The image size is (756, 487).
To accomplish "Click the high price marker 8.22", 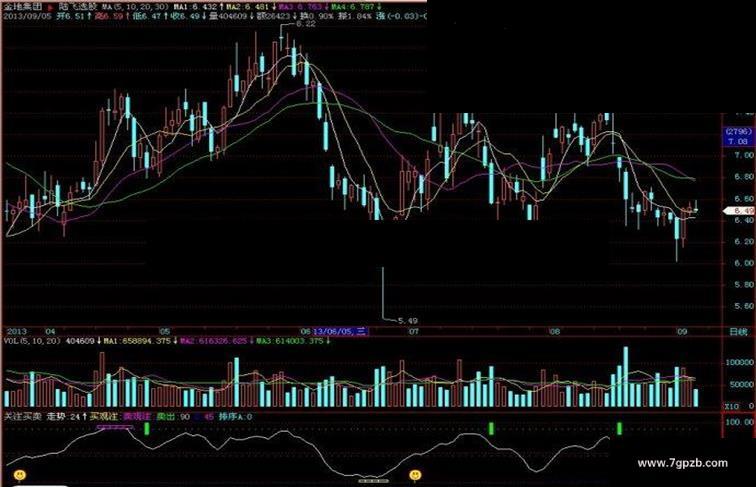I will click(x=306, y=24).
